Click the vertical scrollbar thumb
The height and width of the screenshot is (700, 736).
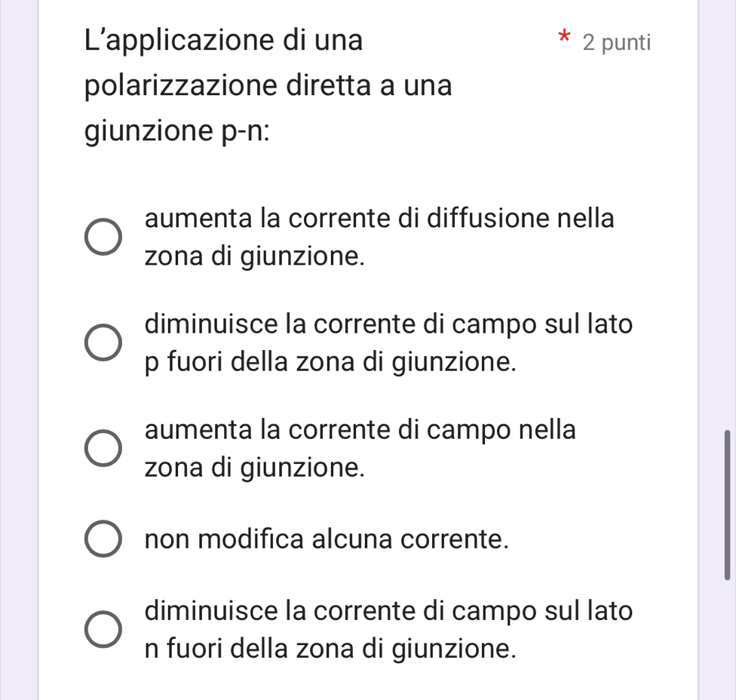pyautogui.click(x=727, y=505)
